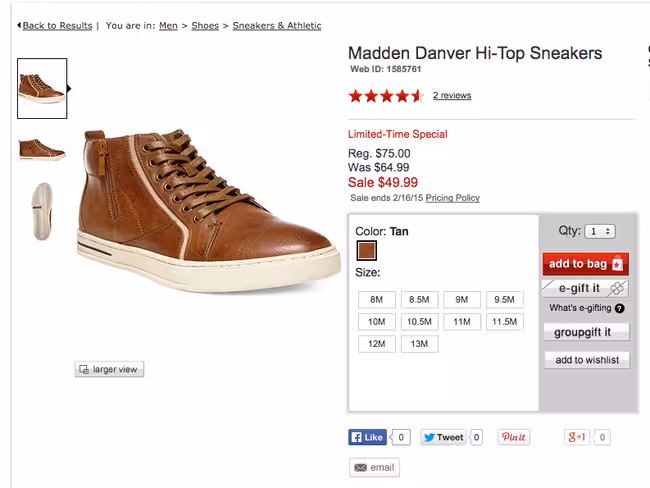Viewport: 650px width, 488px height.
Task: Share via the Tweet button
Action: [x=443, y=437]
